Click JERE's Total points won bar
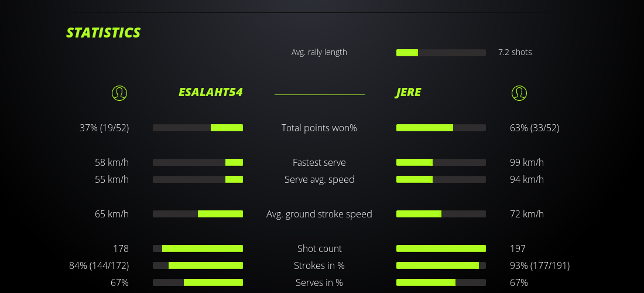The width and height of the screenshot is (644, 293). pos(441,128)
